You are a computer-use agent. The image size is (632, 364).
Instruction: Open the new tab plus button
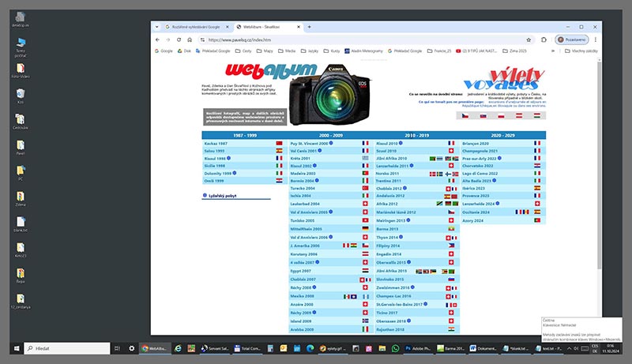coord(308,26)
